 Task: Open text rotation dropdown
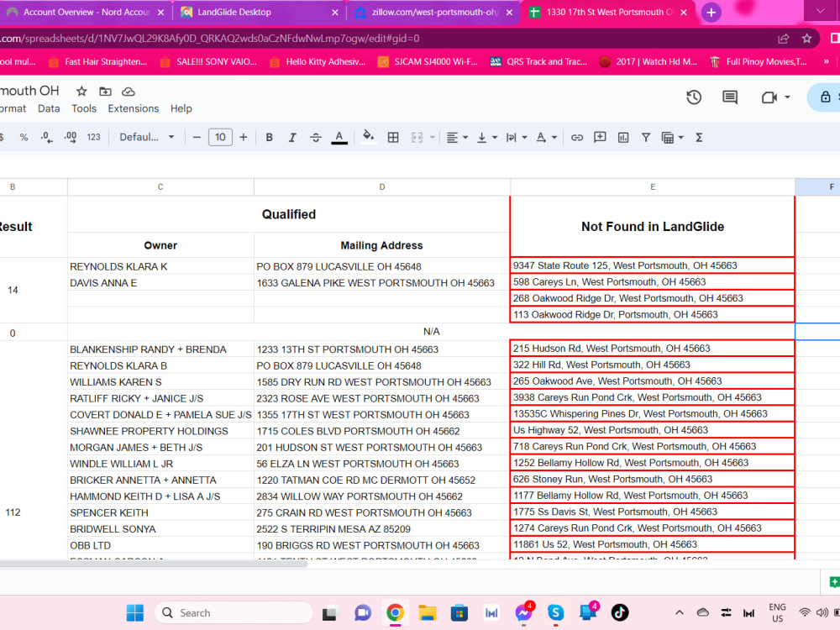(546, 138)
